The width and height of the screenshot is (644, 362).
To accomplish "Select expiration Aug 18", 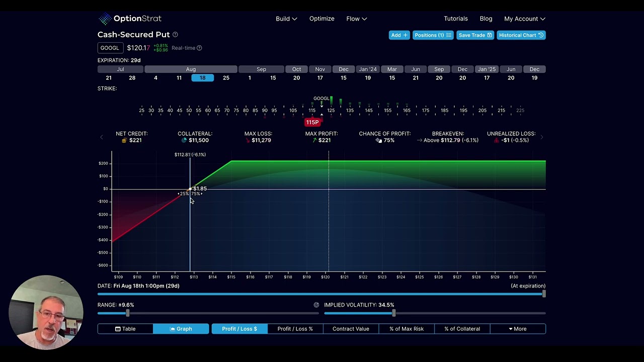I will (x=202, y=78).
